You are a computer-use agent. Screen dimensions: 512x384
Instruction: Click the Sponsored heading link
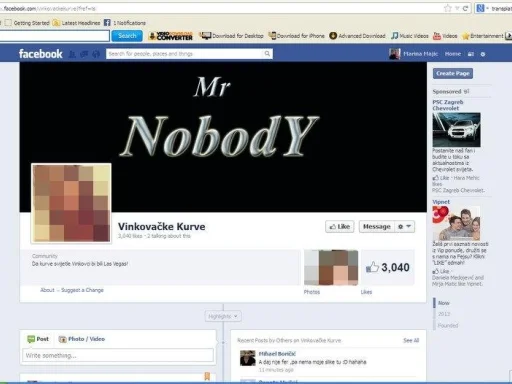447,91
